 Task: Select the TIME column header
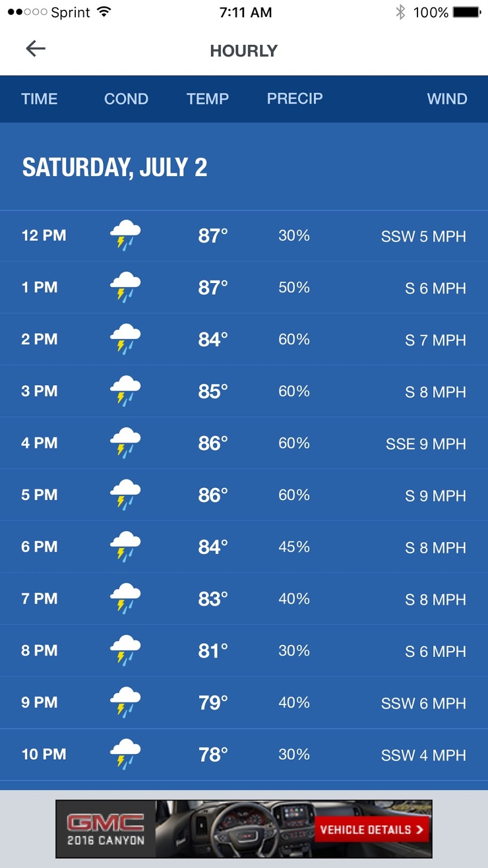(x=39, y=99)
